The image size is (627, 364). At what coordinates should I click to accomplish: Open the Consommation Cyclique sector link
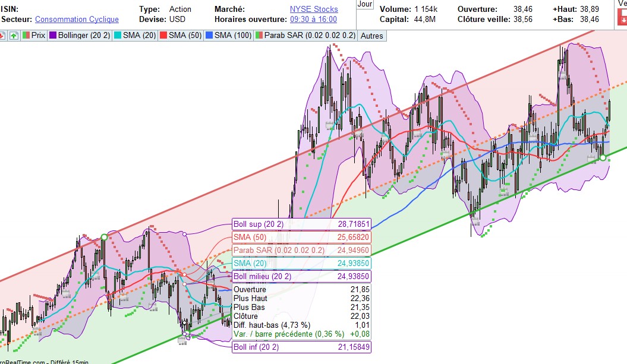(77, 19)
